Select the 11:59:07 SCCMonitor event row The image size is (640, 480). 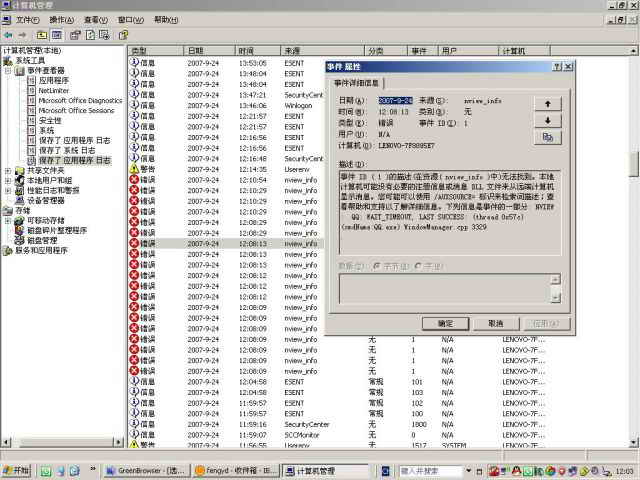[339, 435]
